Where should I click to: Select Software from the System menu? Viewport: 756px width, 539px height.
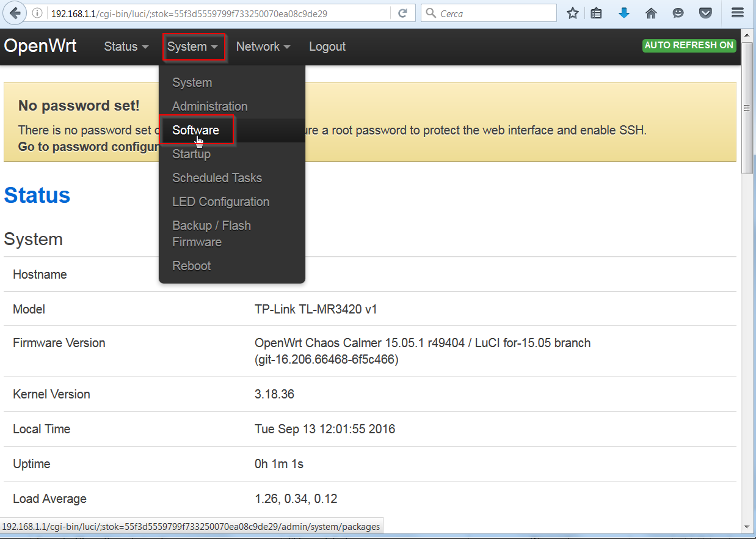(x=195, y=130)
